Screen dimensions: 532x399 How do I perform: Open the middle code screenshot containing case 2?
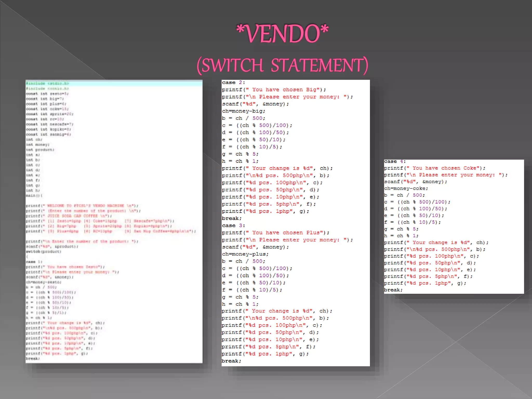(x=296, y=223)
